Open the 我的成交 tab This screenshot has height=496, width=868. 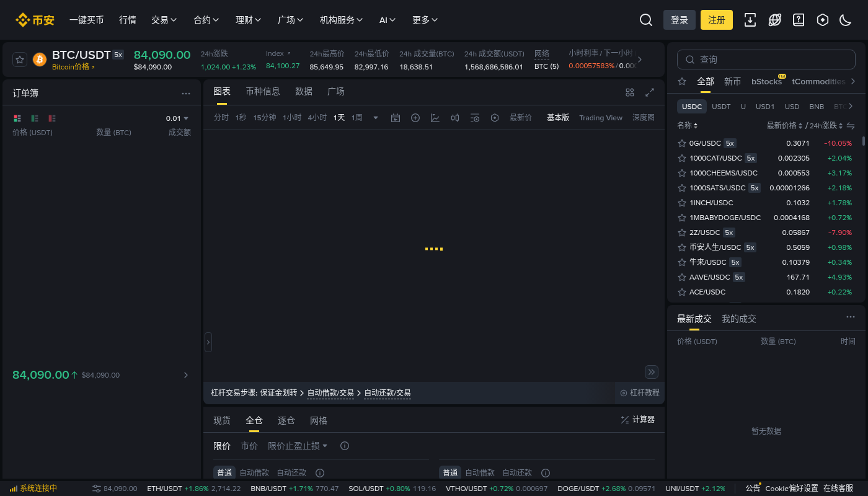pyautogui.click(x=739, y=319)
